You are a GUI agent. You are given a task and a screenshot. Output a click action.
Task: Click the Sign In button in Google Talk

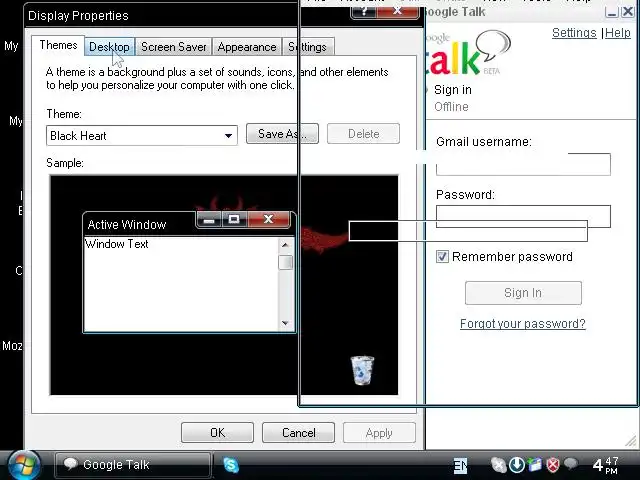pyautogui.click(x=523, y=293)
